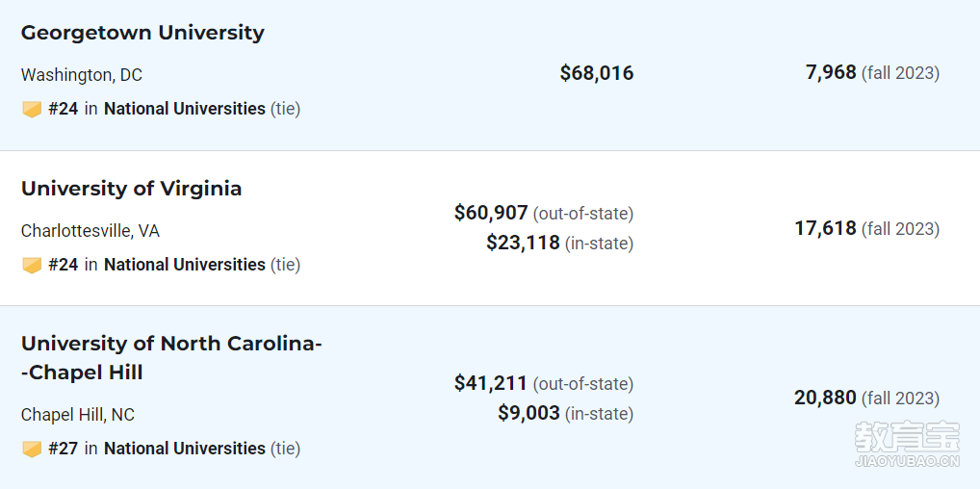Click Virginia's $60,907 out-of-state tuition
The height and width of the screenshot is (489, 980).
(x=491, y=213)
